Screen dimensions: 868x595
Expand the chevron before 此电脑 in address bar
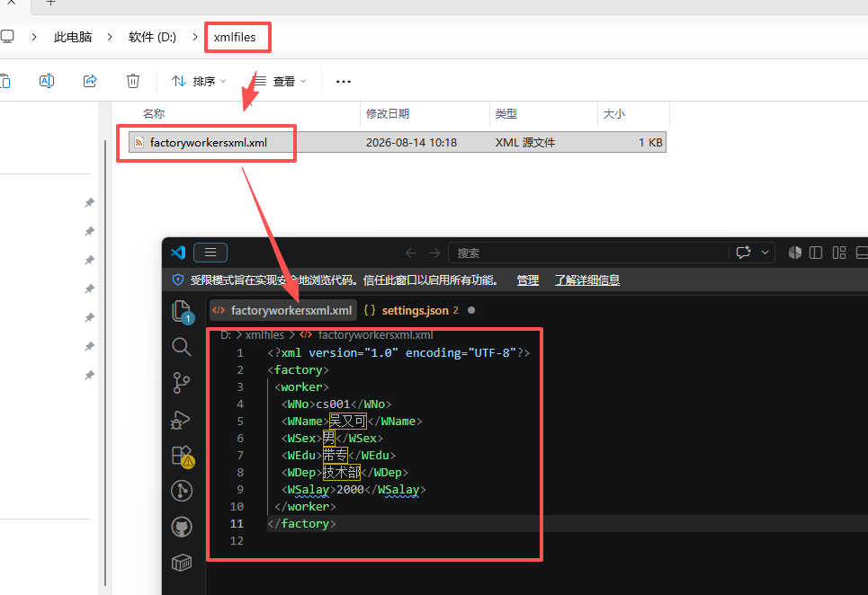point(34,37)
